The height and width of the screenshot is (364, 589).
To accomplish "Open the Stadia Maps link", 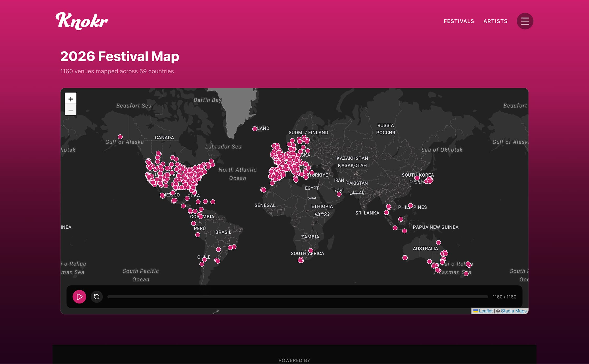I will pyautogui.click(x=513, y=311).
